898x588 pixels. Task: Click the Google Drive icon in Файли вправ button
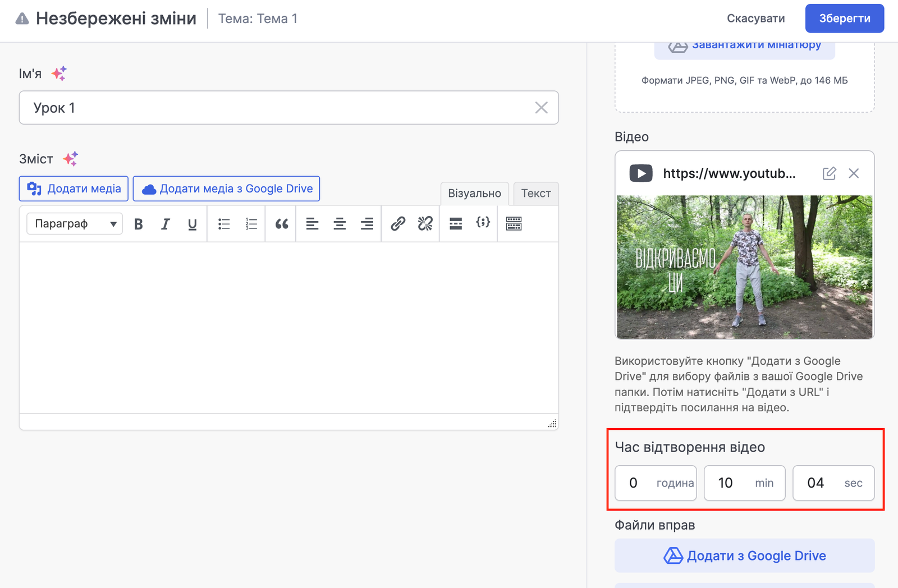tap(673, 555)
